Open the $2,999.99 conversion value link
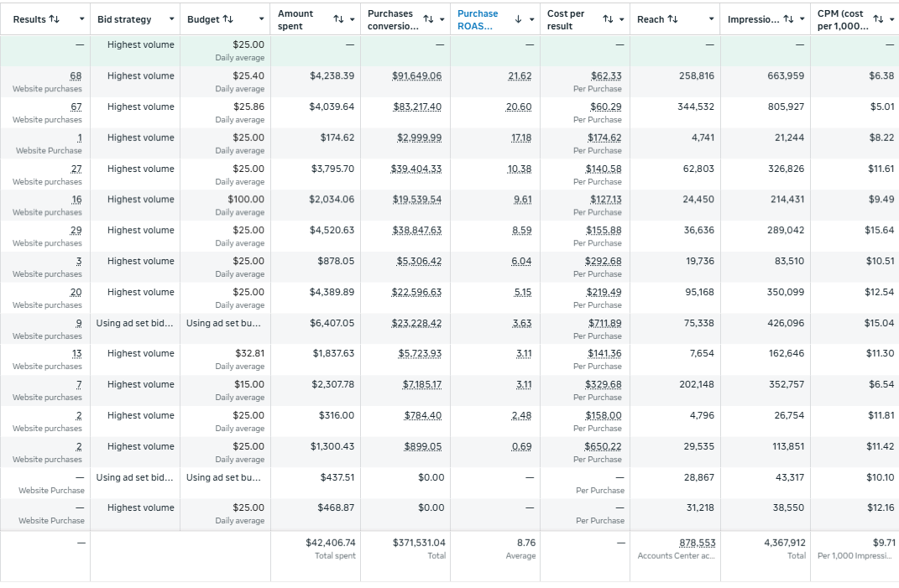 [421, 137]
